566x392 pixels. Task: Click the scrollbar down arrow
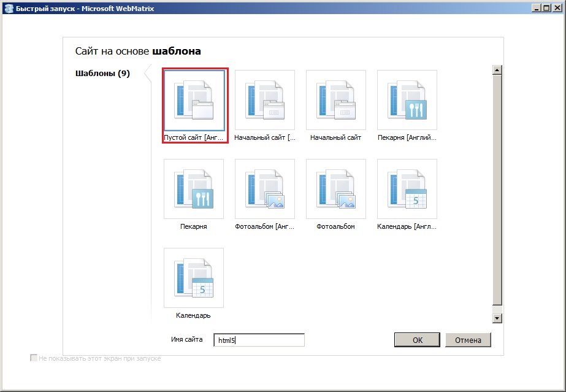coord(497,318)
